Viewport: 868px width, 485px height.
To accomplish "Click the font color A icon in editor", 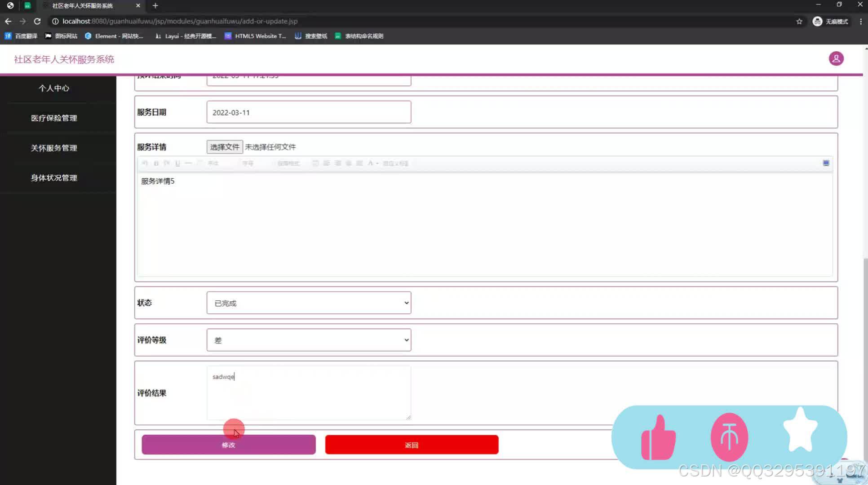I will click(x=370, y=163).
